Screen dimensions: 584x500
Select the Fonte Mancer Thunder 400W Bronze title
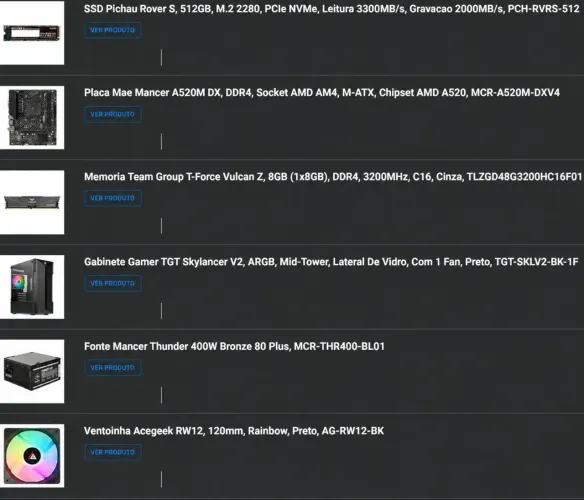234,346
